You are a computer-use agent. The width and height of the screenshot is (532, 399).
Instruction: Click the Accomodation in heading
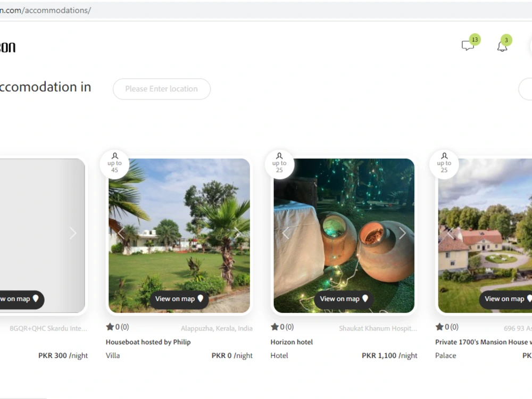point(45,87)
